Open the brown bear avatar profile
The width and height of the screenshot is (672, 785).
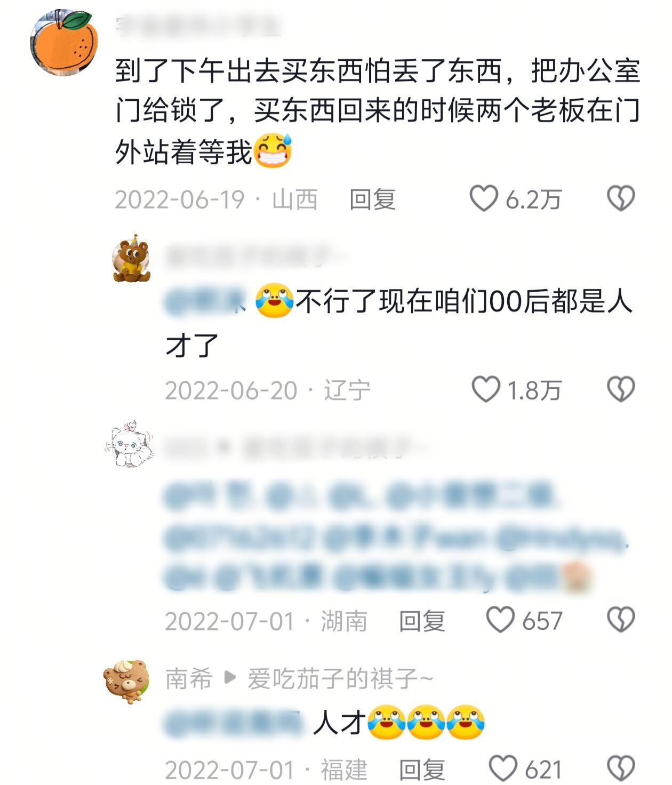coord(131,258)
